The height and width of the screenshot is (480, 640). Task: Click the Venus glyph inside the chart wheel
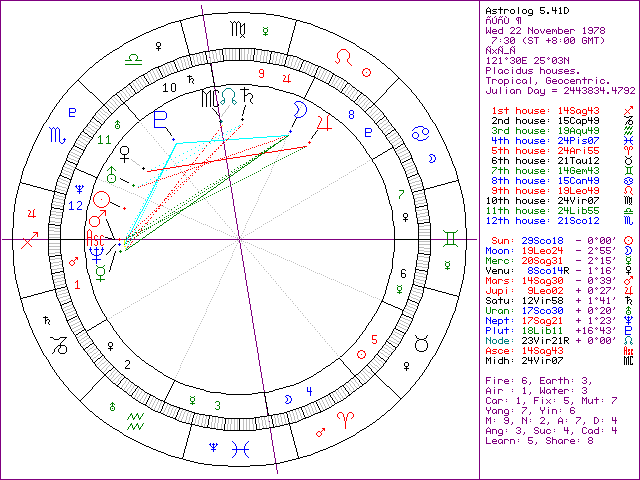click(x=124, y=154)
